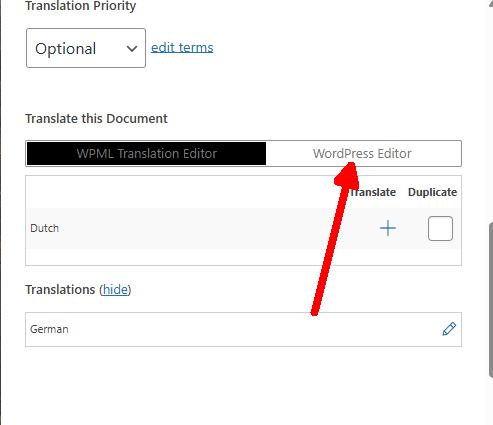493x425 pixels.
Task: Select the WPML Translation Editor option
Action: pos(146,153)
